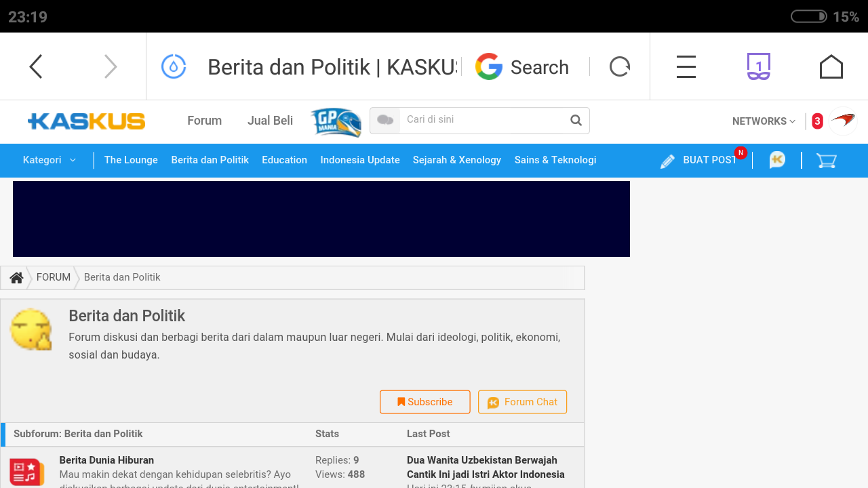Go to the browser home page icon
This screenshot has width=868, height=488.
click(x=831, y=66)
